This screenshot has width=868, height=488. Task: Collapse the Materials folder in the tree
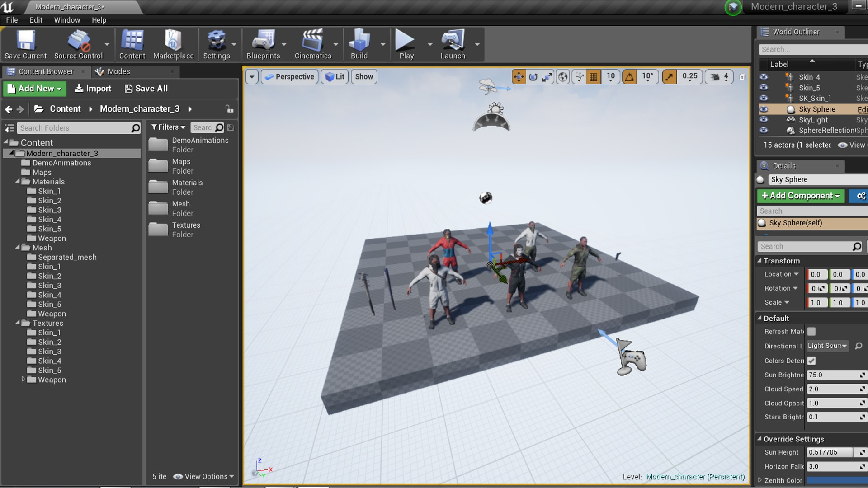pyautogui.click(x=18, y=182)
